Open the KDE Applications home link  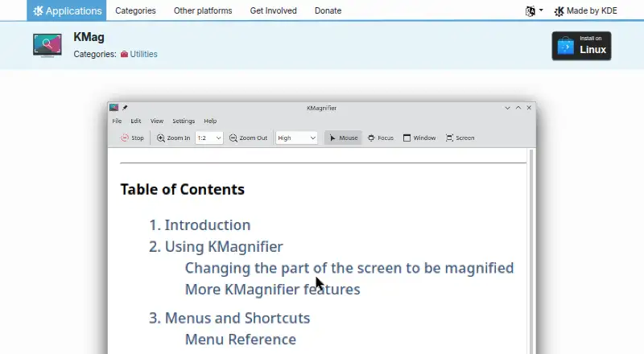pos(67,10)
